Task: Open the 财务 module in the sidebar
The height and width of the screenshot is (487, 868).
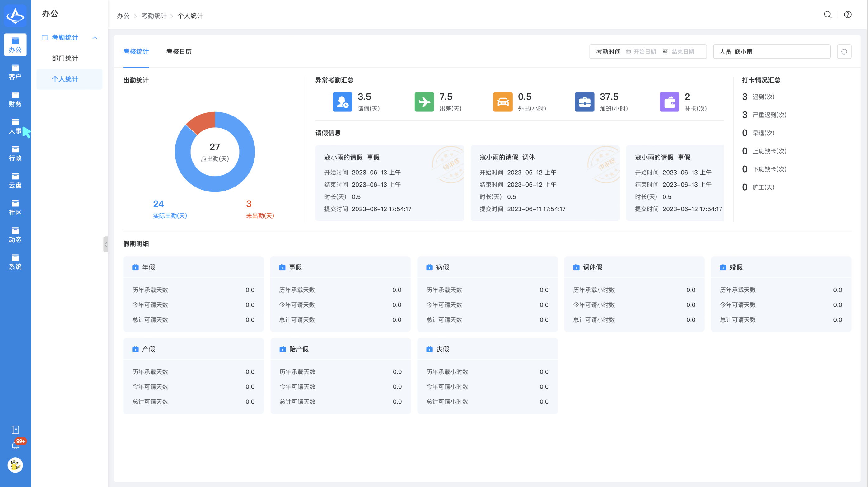Action: (15, 99)
